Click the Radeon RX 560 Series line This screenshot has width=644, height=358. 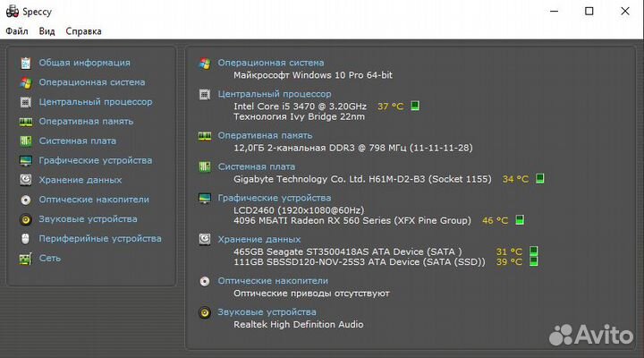tap(352, 220)
